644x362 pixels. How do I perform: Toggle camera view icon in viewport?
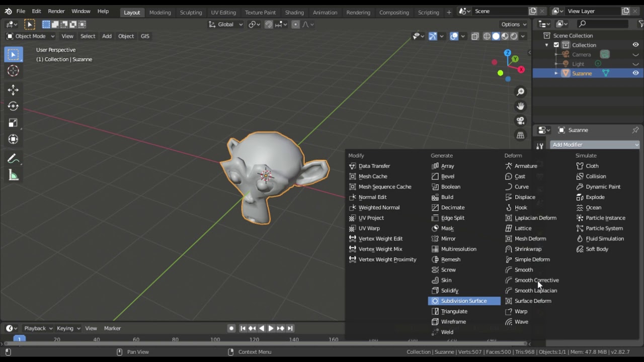[x=520, y=121]
